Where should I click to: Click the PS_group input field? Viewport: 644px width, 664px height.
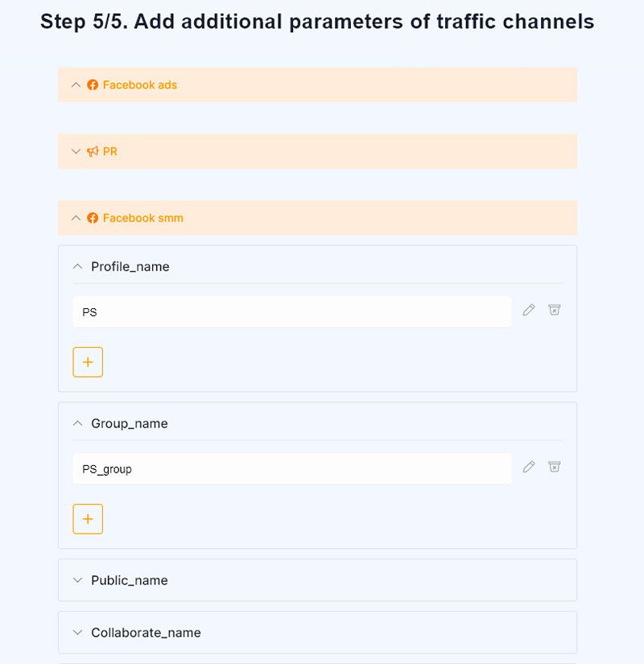point(292,468)
